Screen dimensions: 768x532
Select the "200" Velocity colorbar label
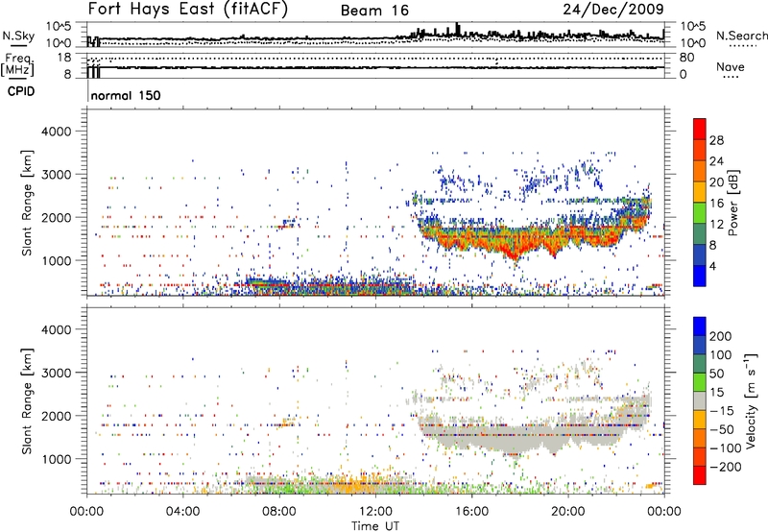(720, 336)
